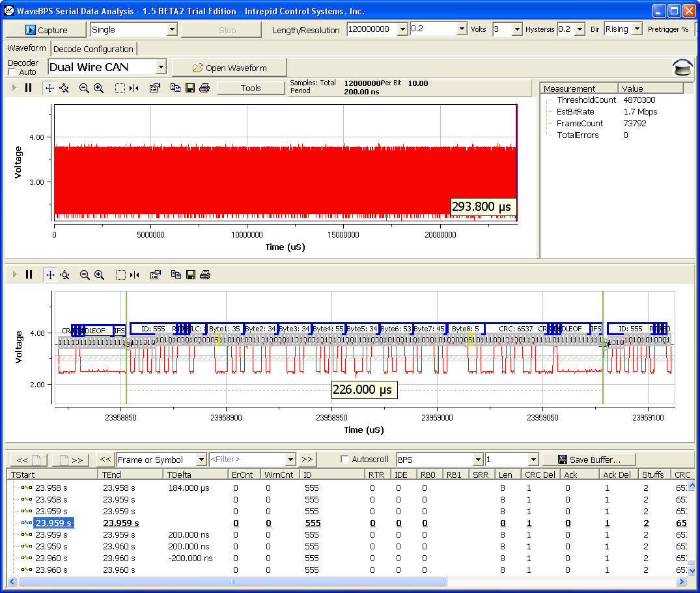Screen dimensions: 700x593
Task: Click the frame table scroll-right arrow
Action: coord(681,581)
